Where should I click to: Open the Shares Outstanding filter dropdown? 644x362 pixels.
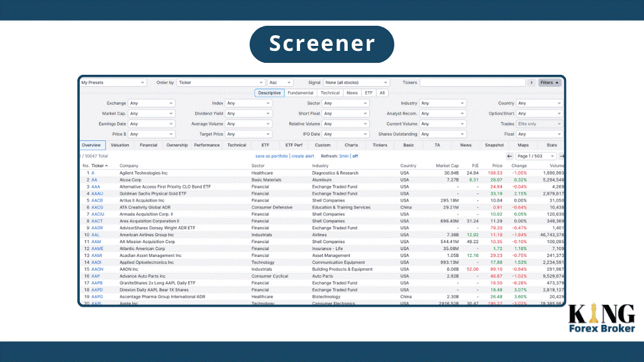[x=443, y=134]
